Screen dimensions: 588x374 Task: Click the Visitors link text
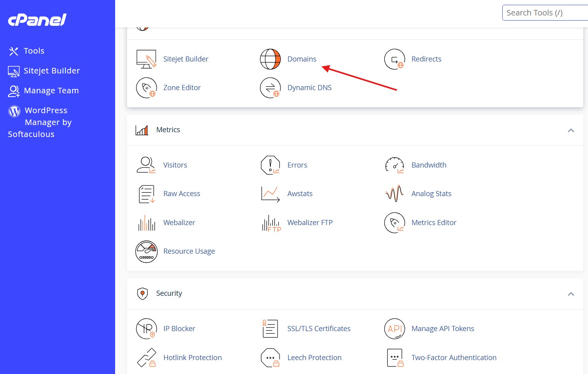175,165
